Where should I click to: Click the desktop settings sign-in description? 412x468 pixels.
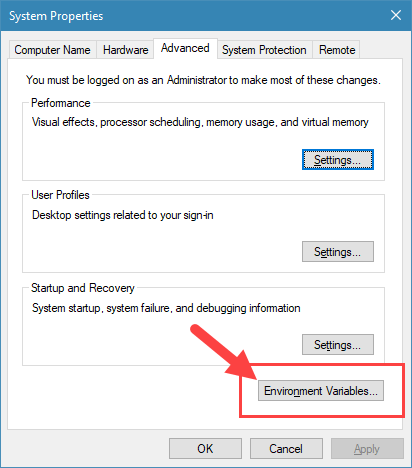[123, 215]
